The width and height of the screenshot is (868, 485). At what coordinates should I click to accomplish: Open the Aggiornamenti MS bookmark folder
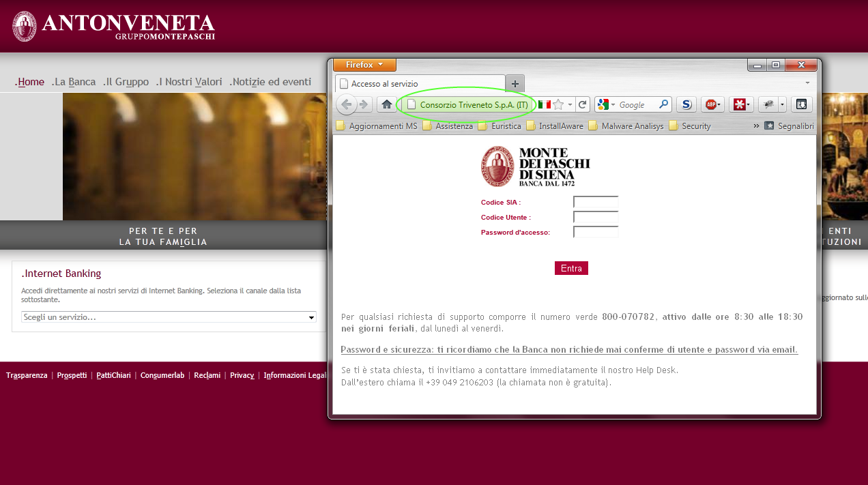[377, 126]
